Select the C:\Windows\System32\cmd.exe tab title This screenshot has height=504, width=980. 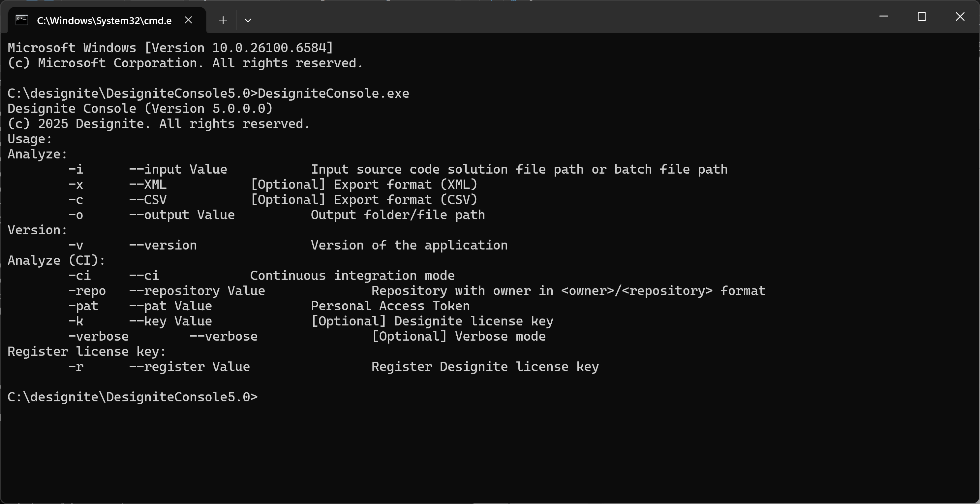tap(104, 20)
